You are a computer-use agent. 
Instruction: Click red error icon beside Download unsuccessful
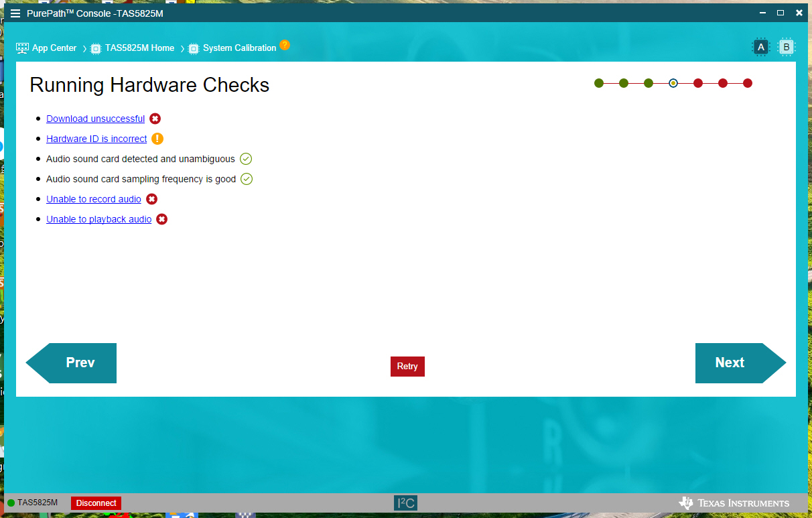tap(155, 119)
